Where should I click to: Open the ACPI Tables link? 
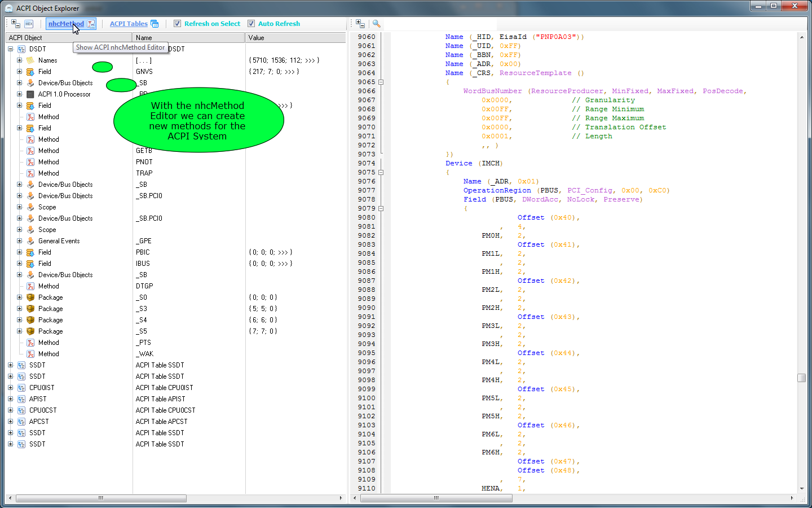click(129, 24)
